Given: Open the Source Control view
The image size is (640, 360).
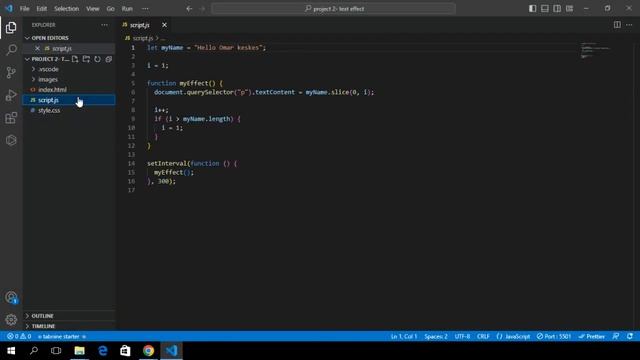Looking at the screenshot, I should [11, 72].
